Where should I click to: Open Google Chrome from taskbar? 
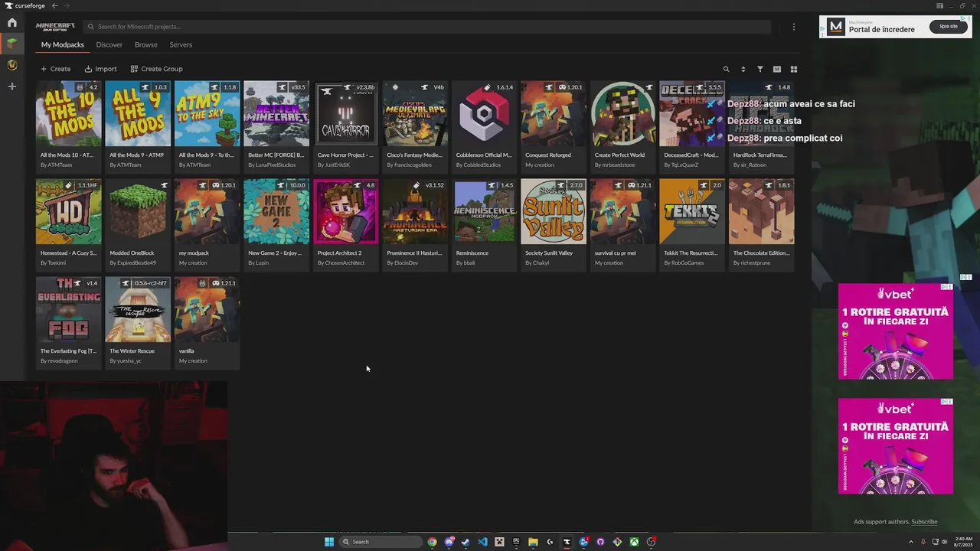click(432, 542)
